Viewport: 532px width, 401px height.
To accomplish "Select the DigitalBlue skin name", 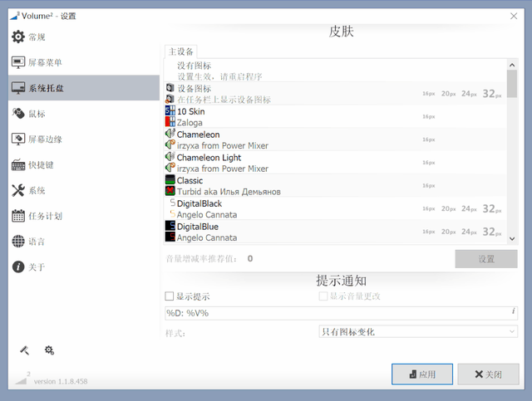I will [x=198, y=227].
